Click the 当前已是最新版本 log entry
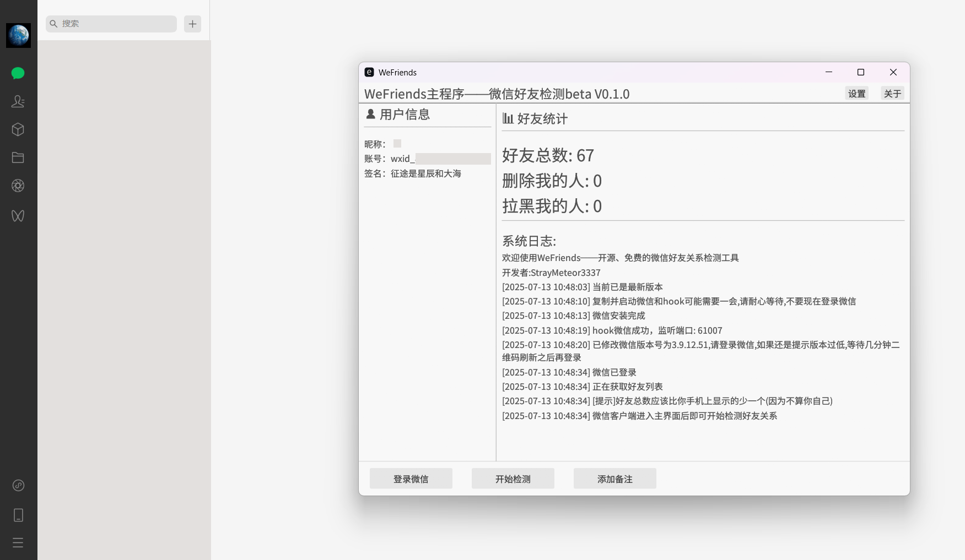 coord(583,287)
